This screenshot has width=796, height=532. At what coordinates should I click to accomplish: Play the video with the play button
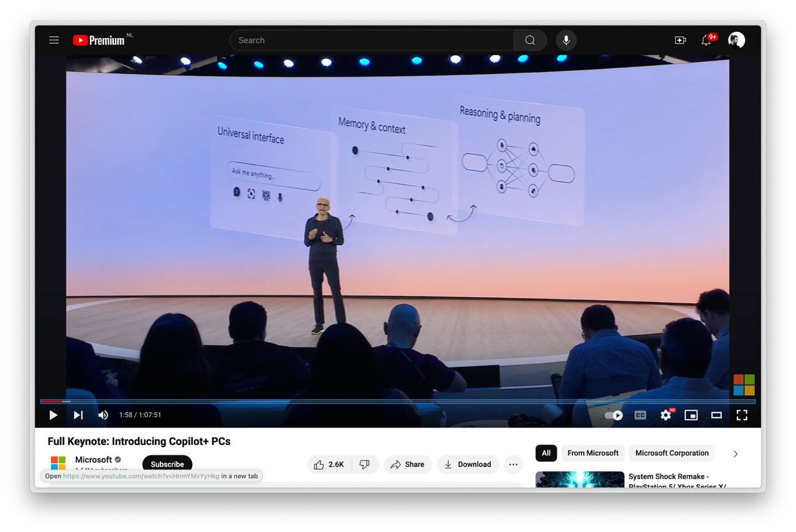tap(53, 415)
